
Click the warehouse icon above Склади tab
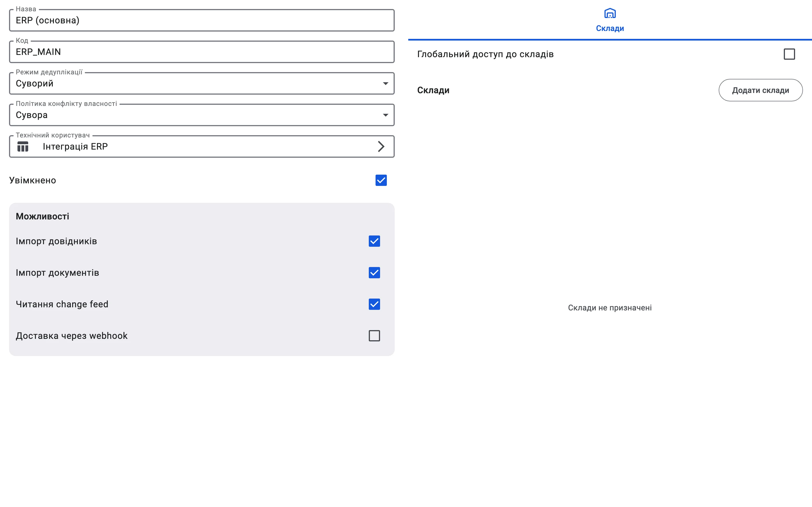click(x=610, y=14)
